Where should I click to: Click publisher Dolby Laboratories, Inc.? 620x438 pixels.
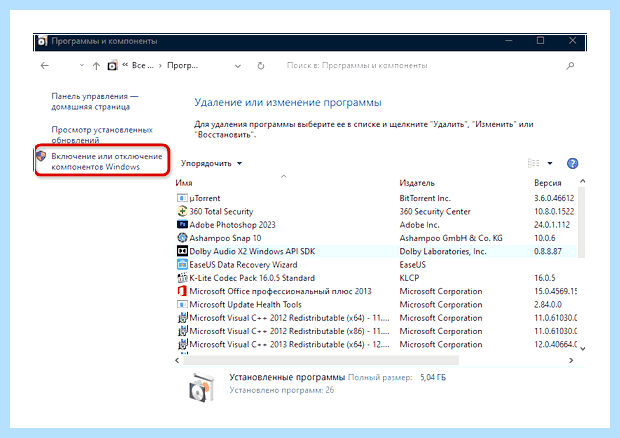443,251
